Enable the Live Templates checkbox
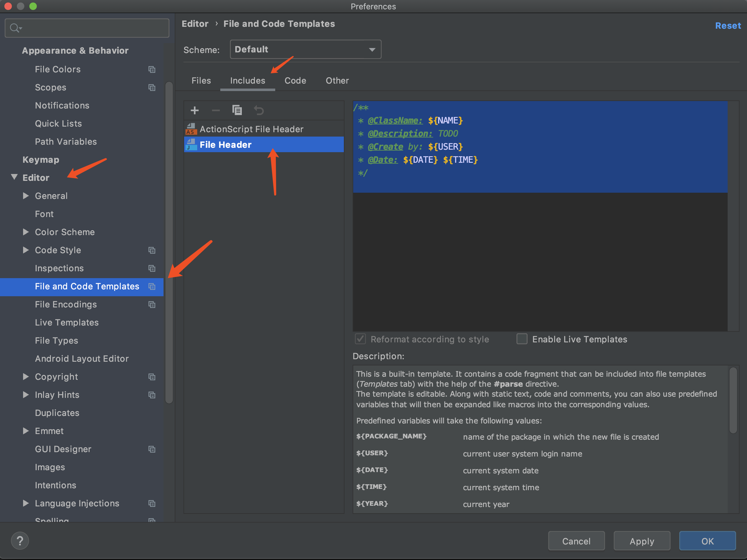 (x=522, y=339)
